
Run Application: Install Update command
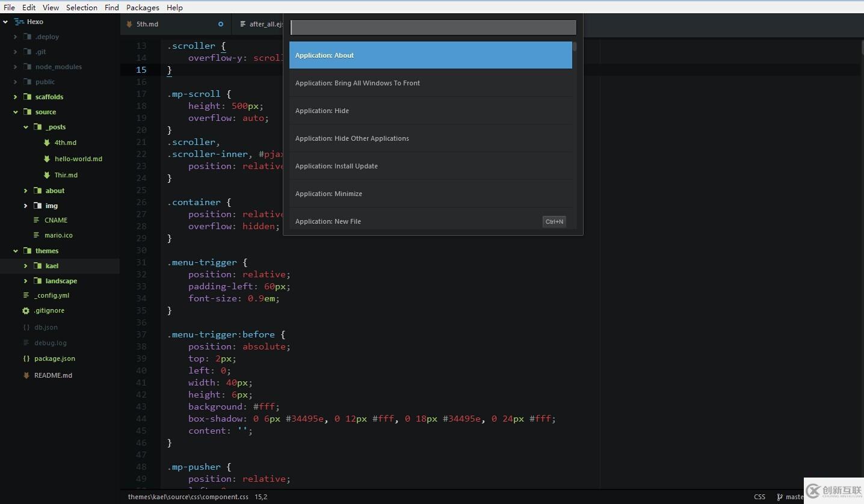point(431,166)
